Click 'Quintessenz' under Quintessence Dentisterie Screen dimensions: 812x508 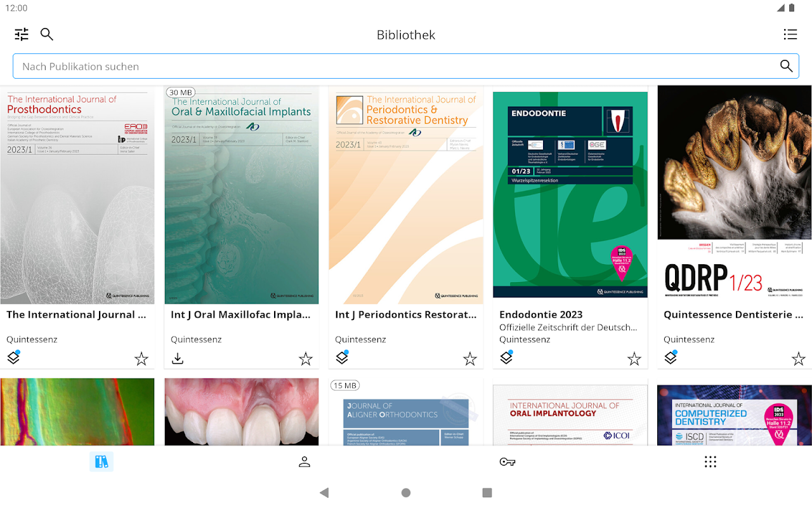(x=689, y=339)
